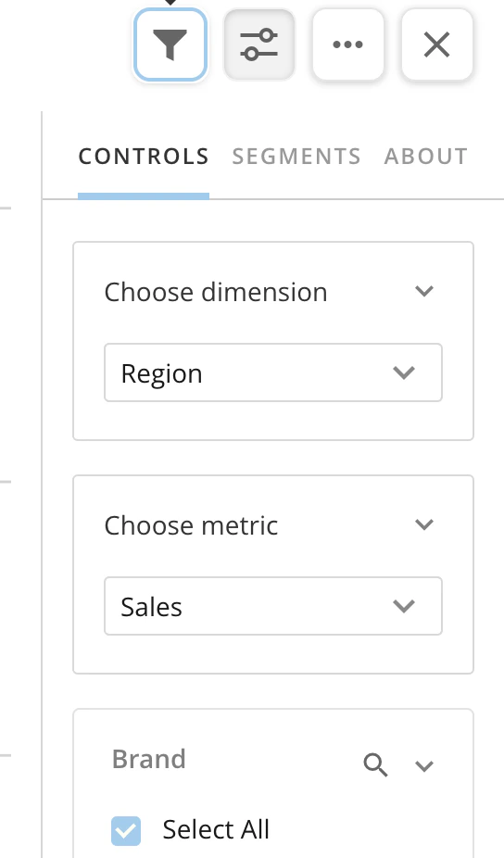Collapse the Choose metric section

424,524
